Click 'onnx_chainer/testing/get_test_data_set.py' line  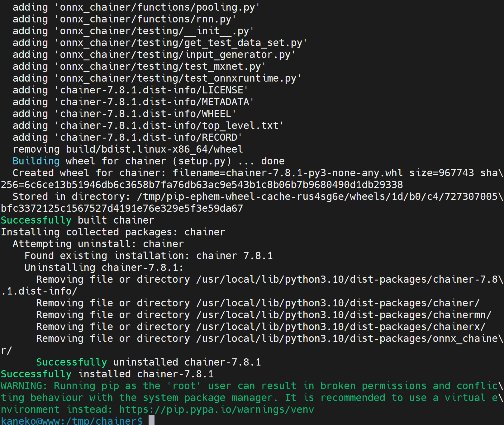[x=160, y=42]
